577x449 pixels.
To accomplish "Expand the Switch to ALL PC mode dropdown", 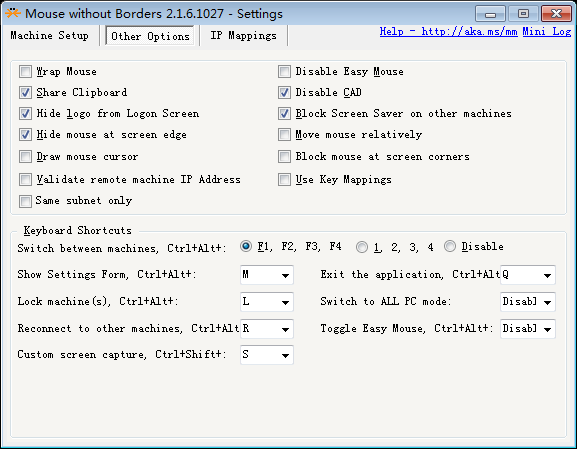I will pos(528,302).
